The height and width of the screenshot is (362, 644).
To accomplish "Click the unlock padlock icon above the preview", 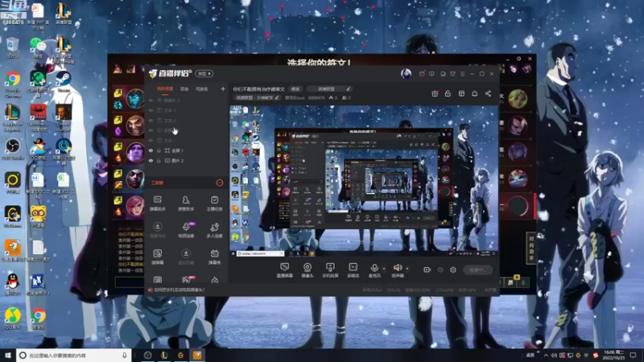I will click(448, 93).
